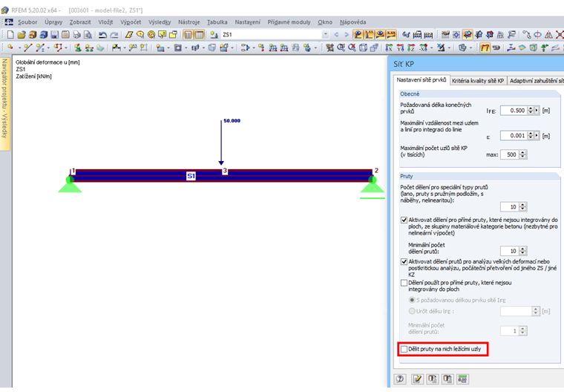564x392 pixels.
Task: View in the X direction
Action: pos(389,48)
